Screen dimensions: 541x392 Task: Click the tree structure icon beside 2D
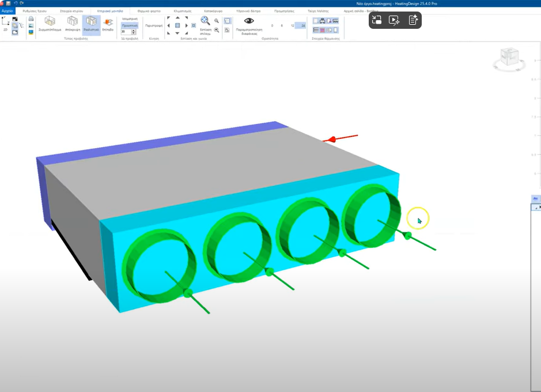(21, 25)
